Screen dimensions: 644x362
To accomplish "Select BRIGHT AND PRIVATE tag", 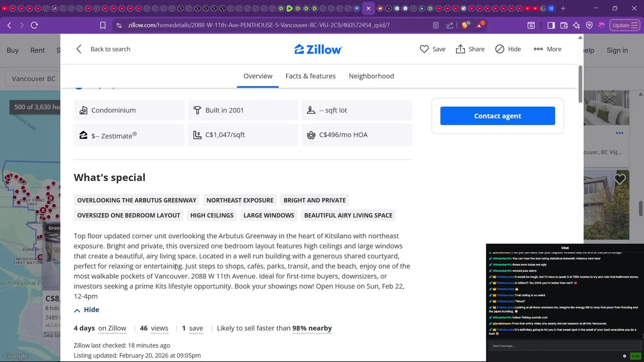I will point(314,200).
